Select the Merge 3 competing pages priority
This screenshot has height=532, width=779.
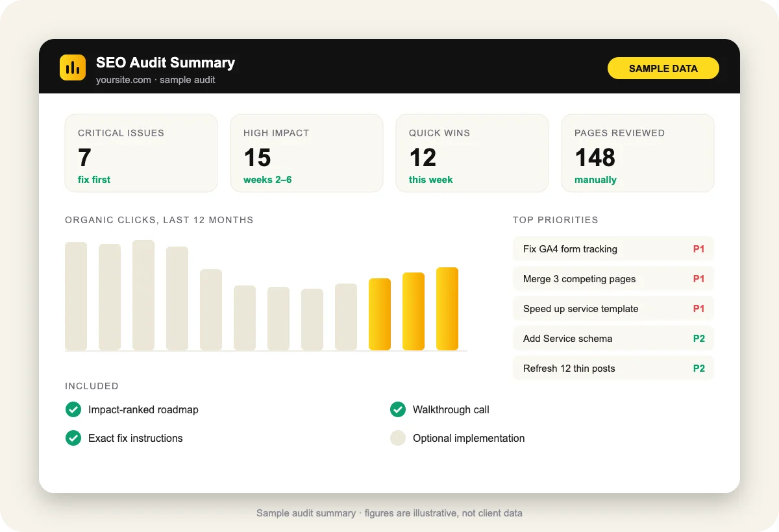[613, 279]
